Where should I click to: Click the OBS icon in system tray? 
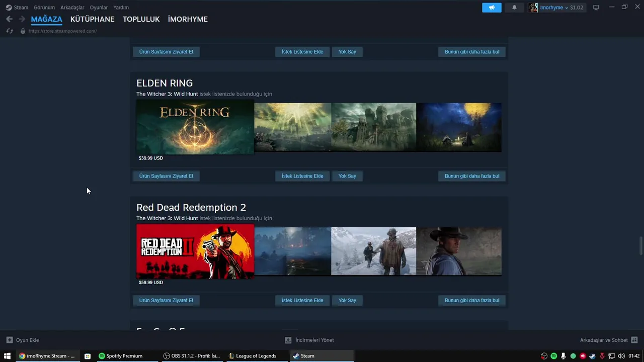coord(544,356)
